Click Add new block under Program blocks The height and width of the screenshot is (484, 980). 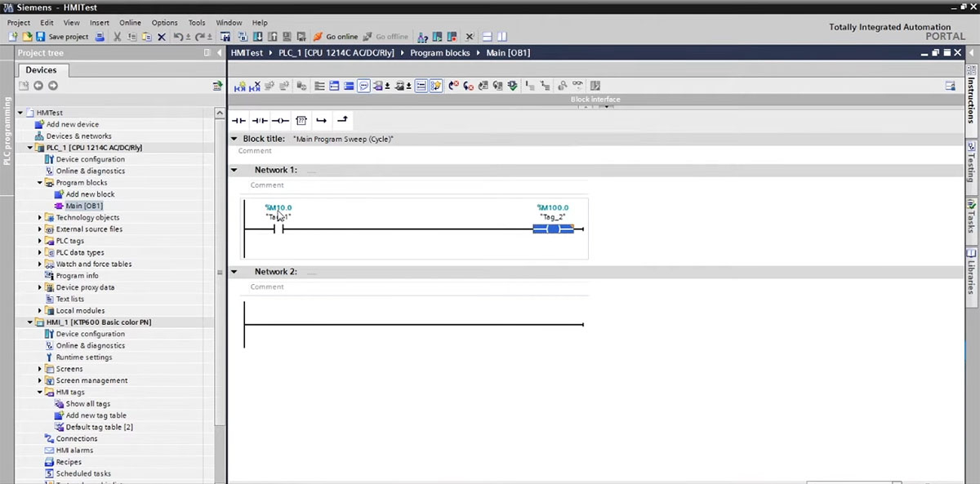click(x=91, y=194)
